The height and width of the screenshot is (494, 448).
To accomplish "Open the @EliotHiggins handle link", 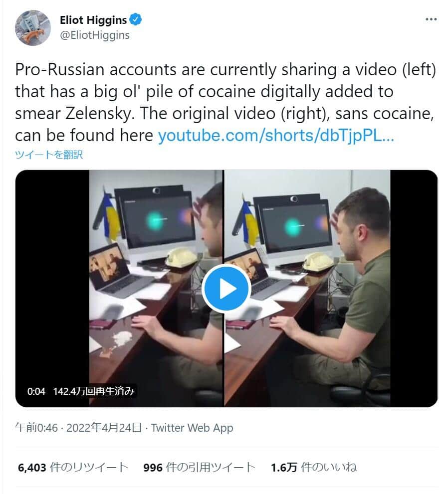I will [x=94, y=34].
